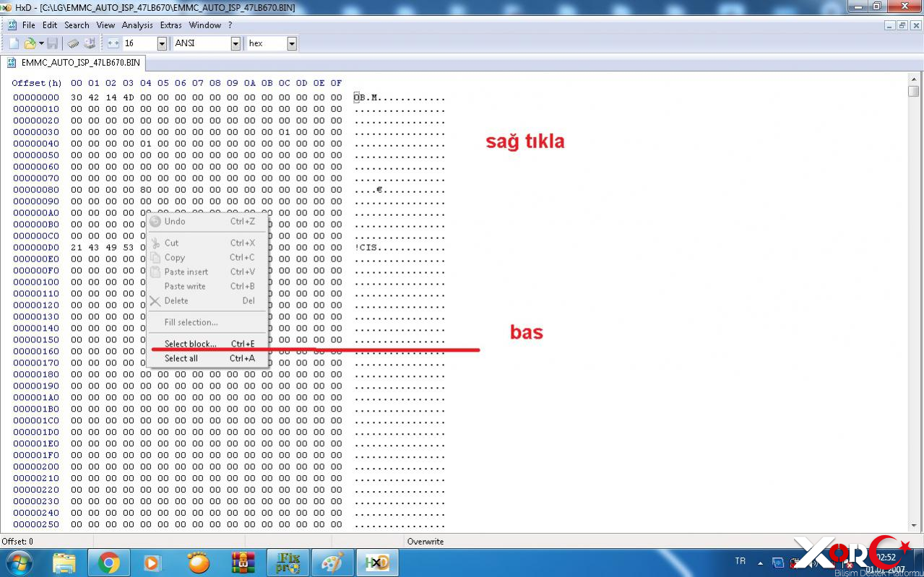Click the Open file folder icon
This screenshot has height=577, width=924.
(30, 43)
